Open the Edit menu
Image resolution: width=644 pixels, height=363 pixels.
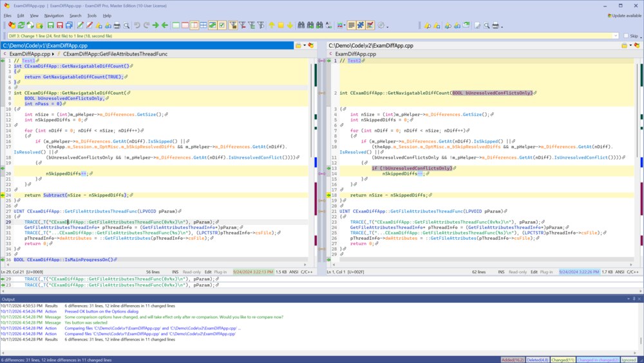coord(21,15)
